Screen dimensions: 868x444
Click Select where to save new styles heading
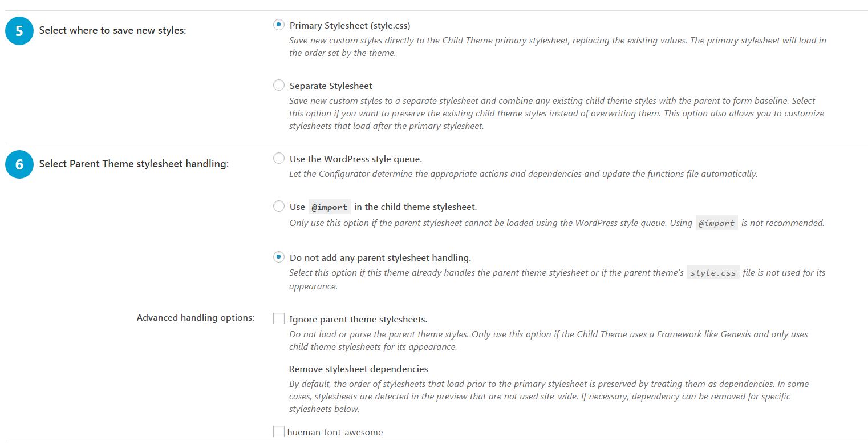[112, 31]
